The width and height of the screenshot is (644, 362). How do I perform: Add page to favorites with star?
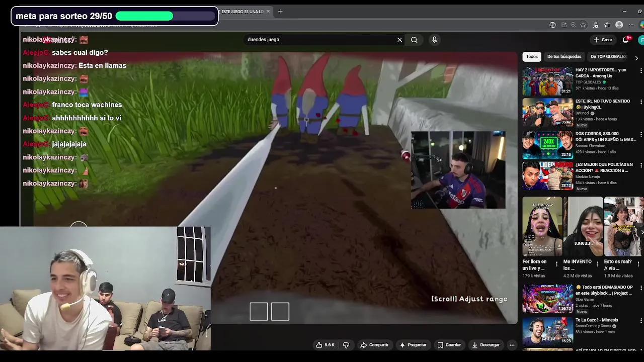tap(583, 25)
